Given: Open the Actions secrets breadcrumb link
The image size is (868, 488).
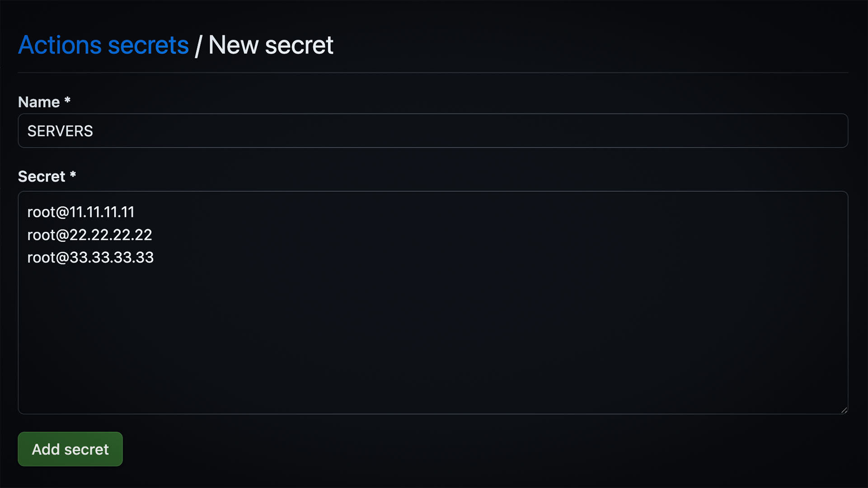Looking at the screenshot, I should [x=103, y=45].
